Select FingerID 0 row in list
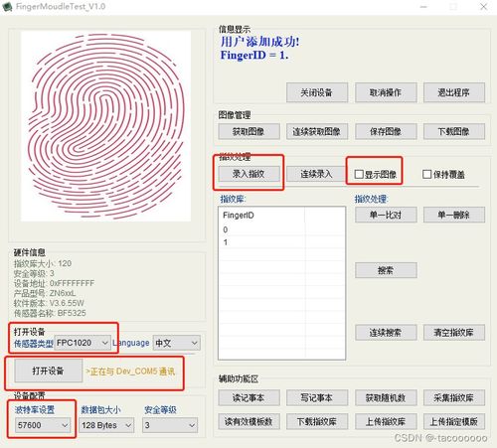The width and height of the screenshot is (497, 448). coord(281,229)
